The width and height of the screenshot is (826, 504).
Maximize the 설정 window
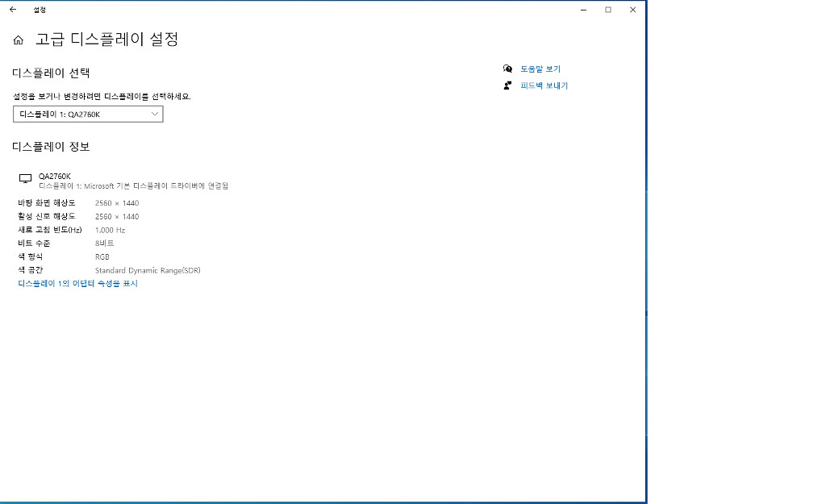(608, 10)
